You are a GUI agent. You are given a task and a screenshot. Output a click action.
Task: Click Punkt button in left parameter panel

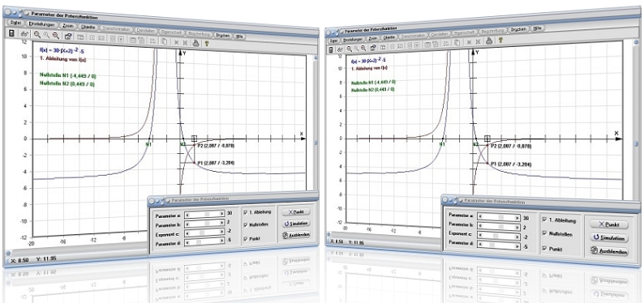296,212
